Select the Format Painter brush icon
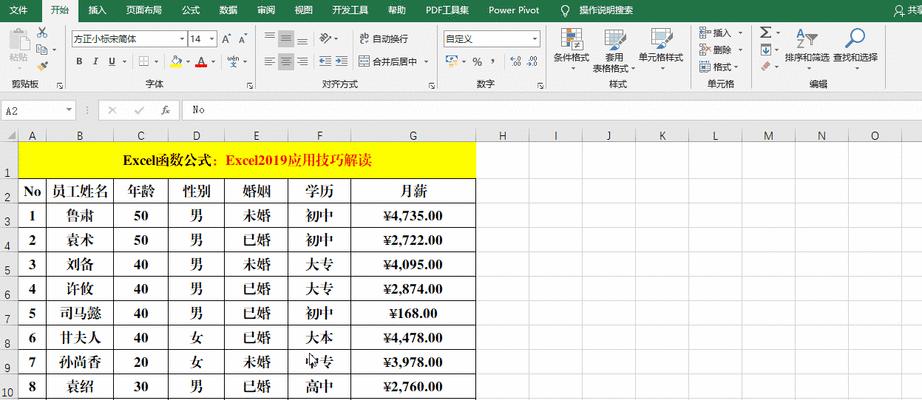Image resolution: width=922 pixels, height=400 pixels. [42, 66]
